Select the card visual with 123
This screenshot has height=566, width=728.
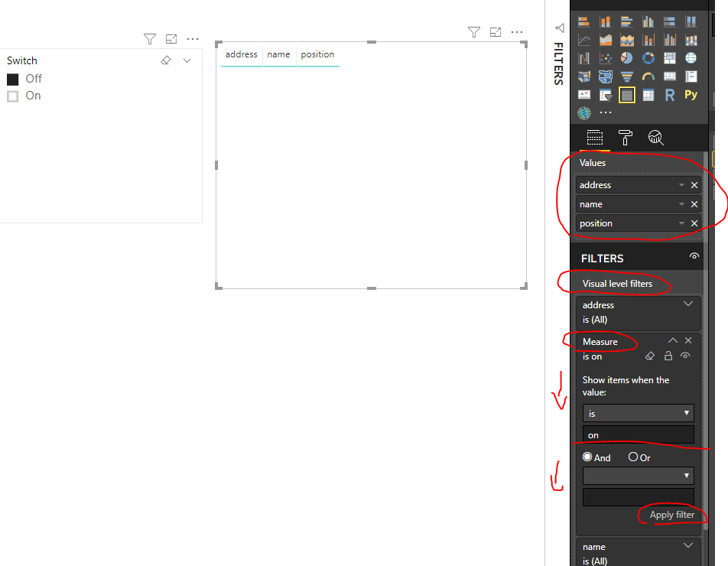pos(670,76)
